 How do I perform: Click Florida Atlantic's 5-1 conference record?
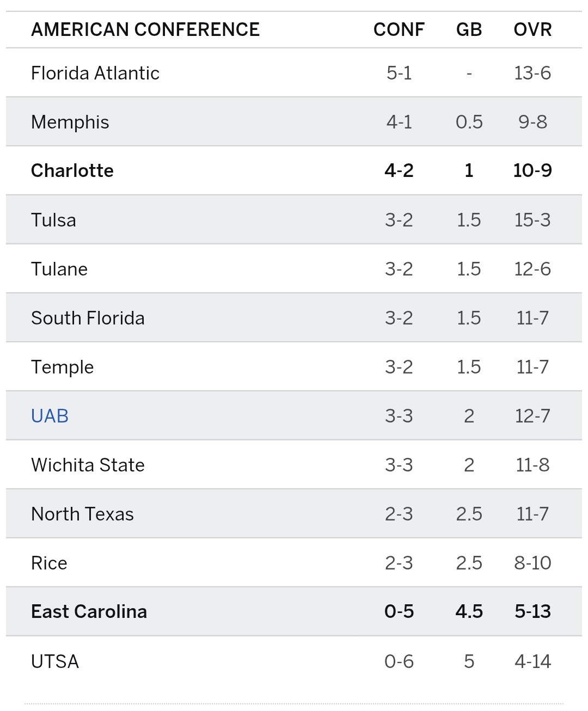[399, 73]
